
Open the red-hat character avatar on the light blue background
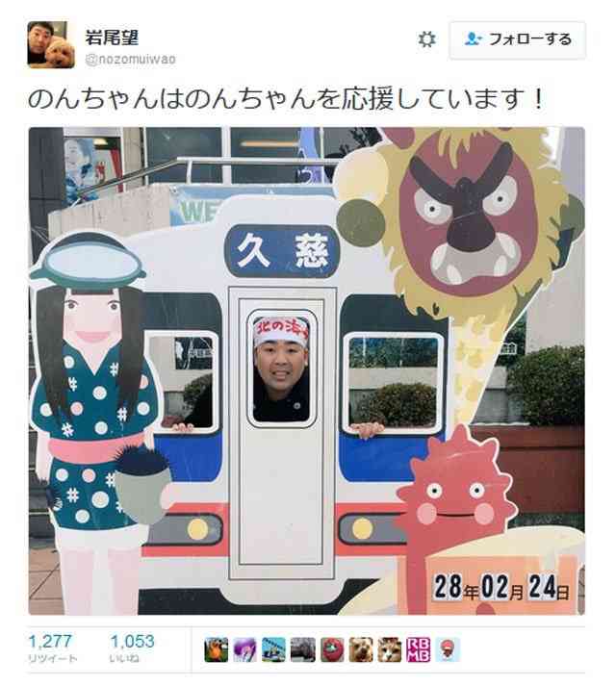tap(448, 649)
